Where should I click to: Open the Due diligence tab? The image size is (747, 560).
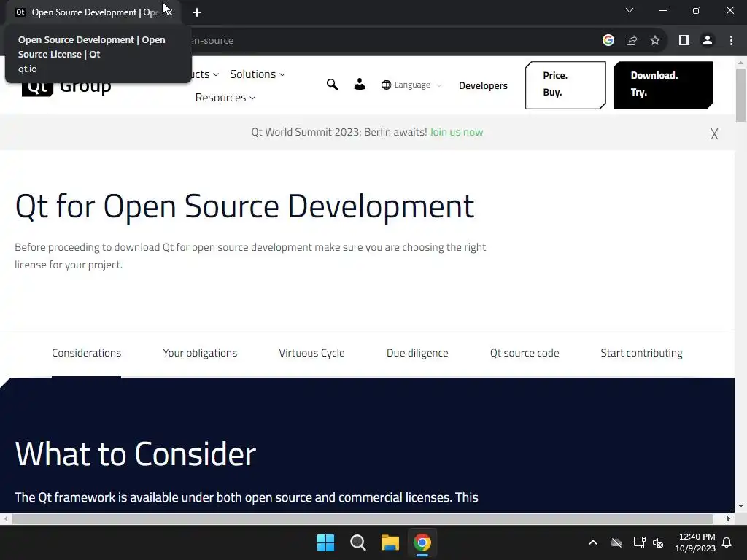pos(417,353)
